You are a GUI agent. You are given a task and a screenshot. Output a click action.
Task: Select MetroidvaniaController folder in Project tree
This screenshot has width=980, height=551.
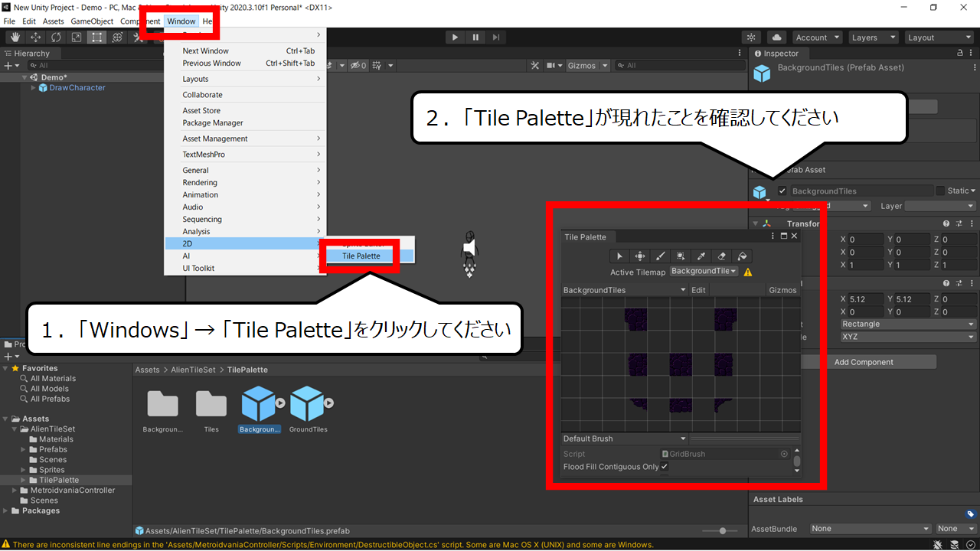tap(72, 491)
